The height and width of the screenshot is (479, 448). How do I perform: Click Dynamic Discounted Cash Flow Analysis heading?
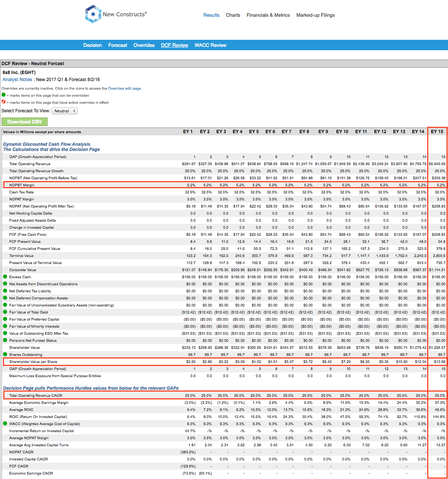tap(46, 144)
